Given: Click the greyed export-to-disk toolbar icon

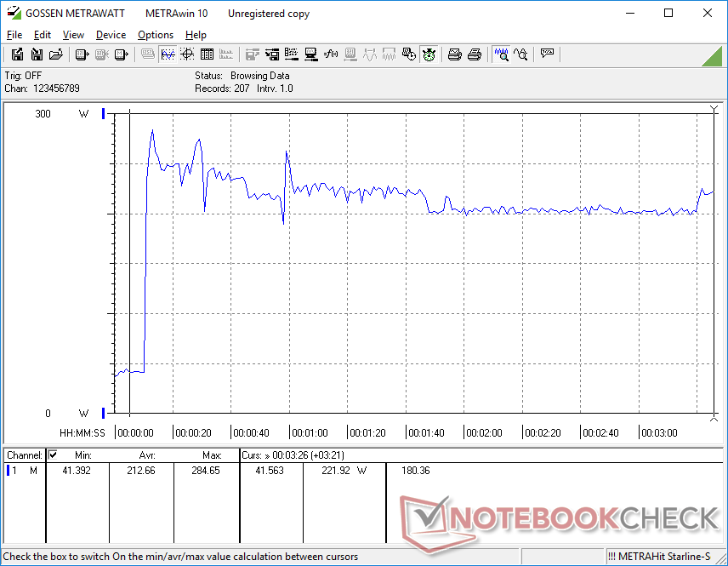Looking at the screenshot, I should pos(252,54).
